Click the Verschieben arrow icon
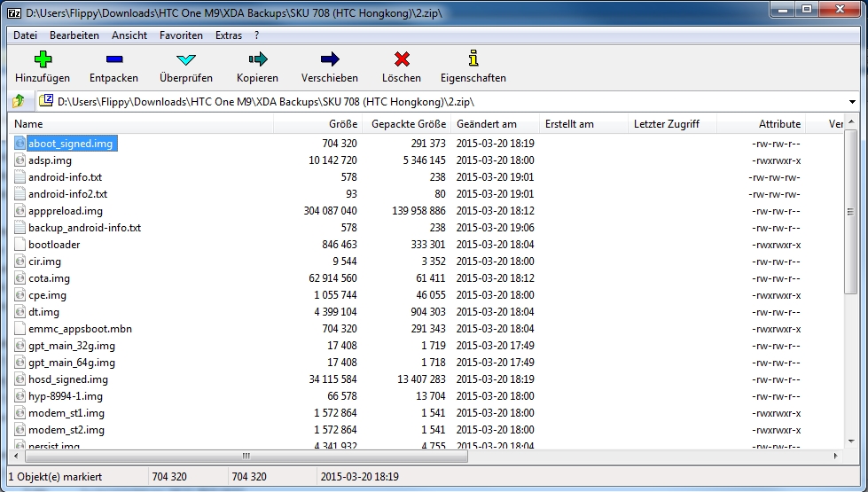The width and height of the screenshot is (868, 492). pos(330,60)
